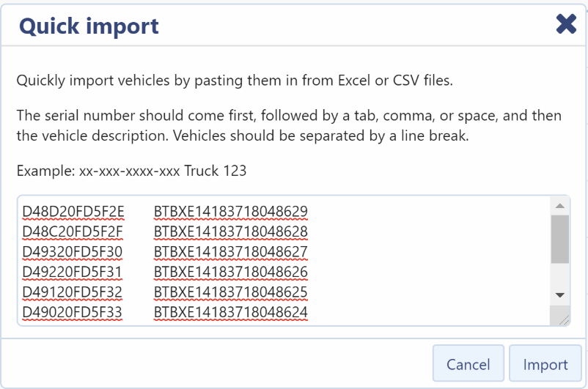Click the textarea resize grip corner
This screenshot has height=389, width=588.
pos(563,319)
